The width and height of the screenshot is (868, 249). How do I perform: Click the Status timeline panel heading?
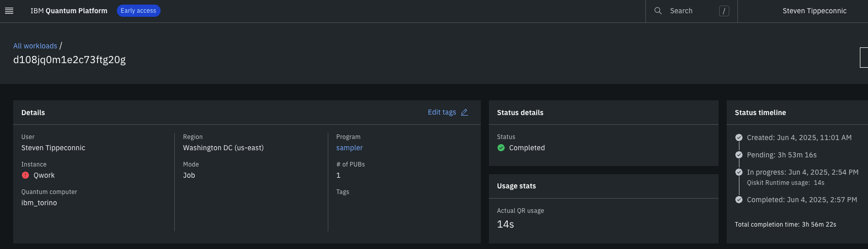(x=760, y=113)
